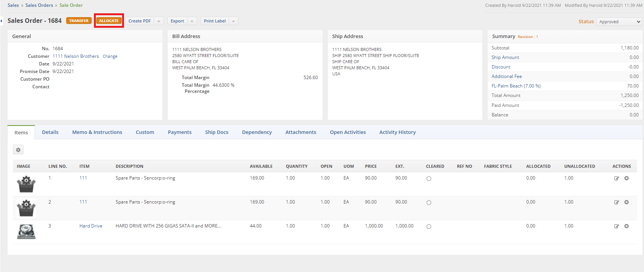Open the Ship Docs tab
Screen dimensions: 644x272
click(x=216, y=132)
